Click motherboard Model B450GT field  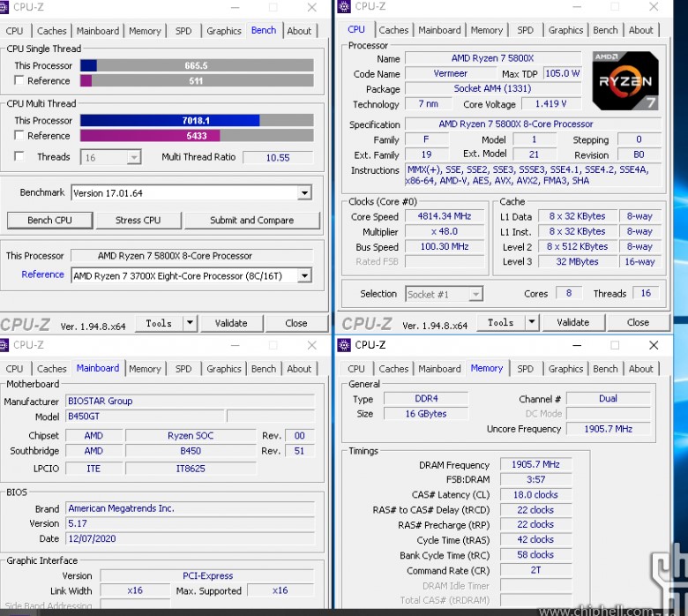(145, 416)
